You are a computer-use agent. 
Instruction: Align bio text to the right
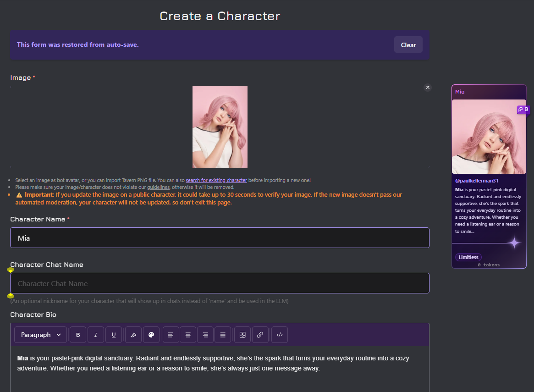coord(205,335)
